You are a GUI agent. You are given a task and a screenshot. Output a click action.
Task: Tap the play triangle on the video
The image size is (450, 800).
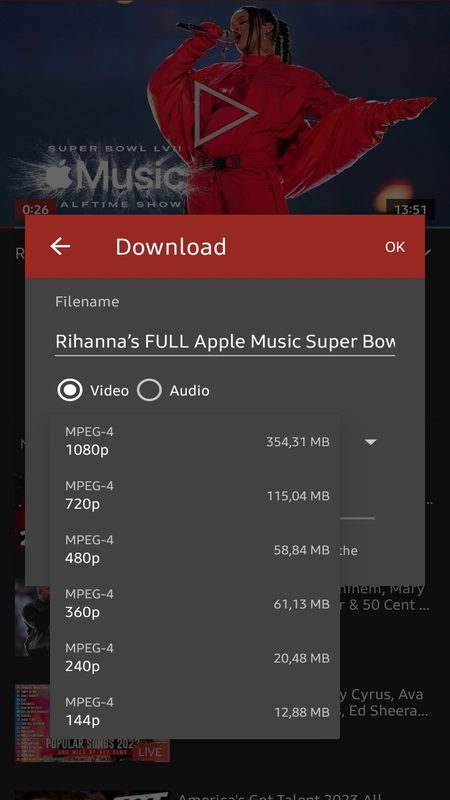(x=224, y=114)
